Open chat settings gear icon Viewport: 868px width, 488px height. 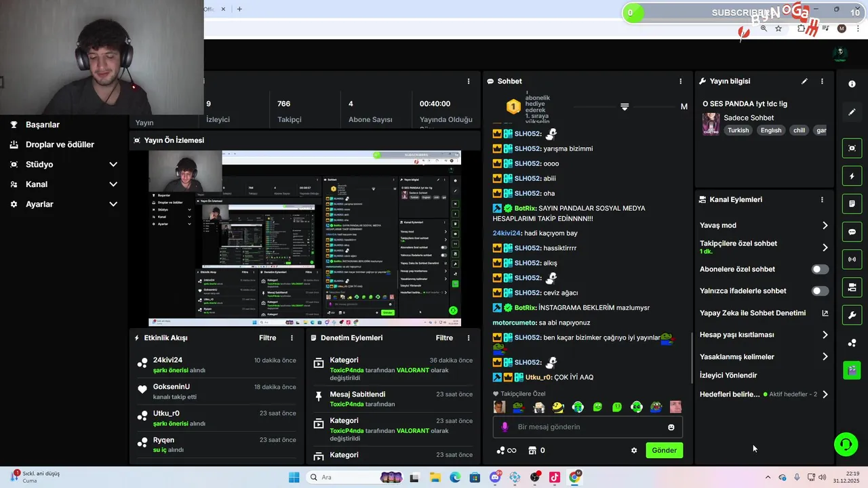tap(634, 450)
